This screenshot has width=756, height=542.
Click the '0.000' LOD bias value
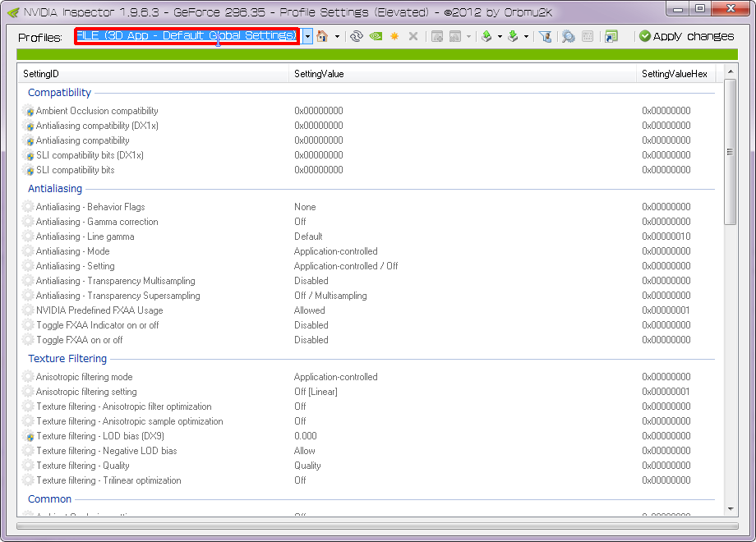click(x=306, y=436)
